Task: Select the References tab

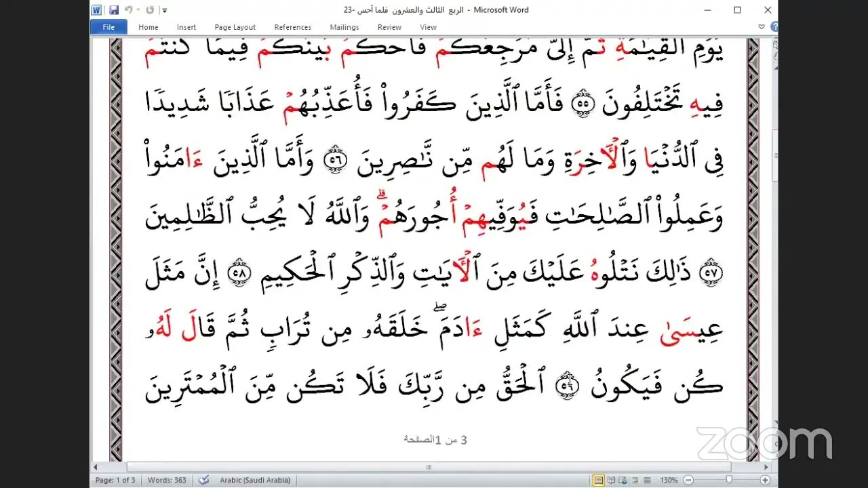Action: (x=292, y=27)
